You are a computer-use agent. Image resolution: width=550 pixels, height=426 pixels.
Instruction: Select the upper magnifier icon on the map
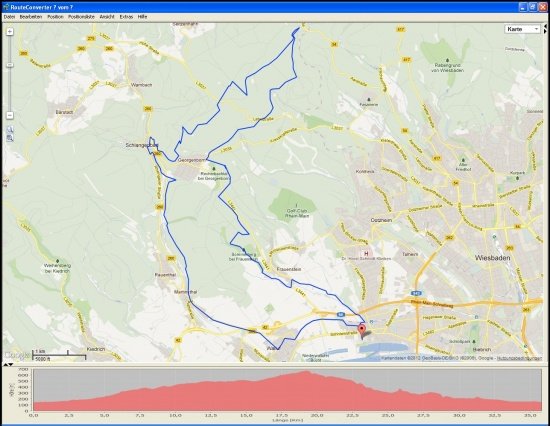(x=10, y=129)
